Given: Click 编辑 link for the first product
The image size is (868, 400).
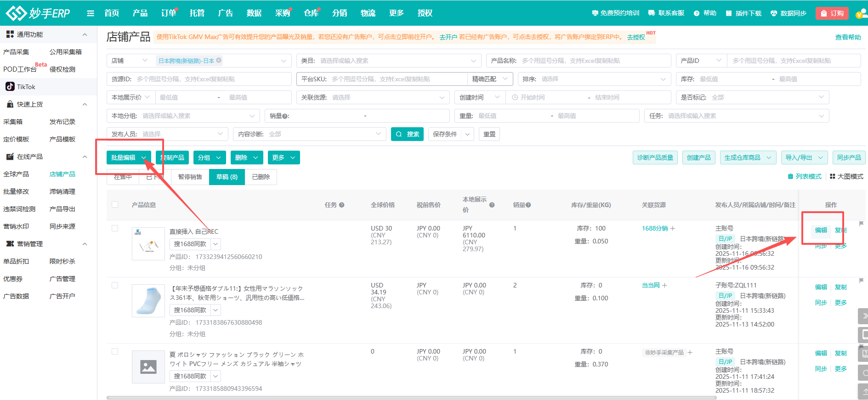Looking at the screenshot, I should [821, 230].
